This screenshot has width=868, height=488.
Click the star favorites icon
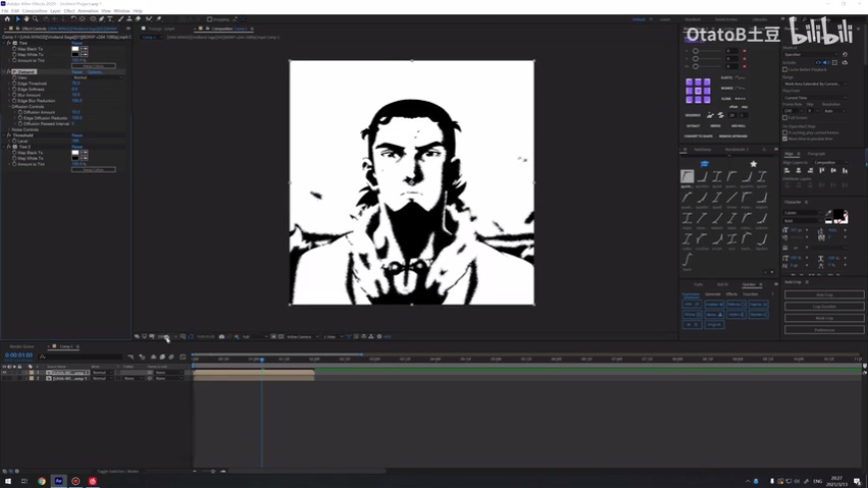pyautogui.click(x=753, y=164)
